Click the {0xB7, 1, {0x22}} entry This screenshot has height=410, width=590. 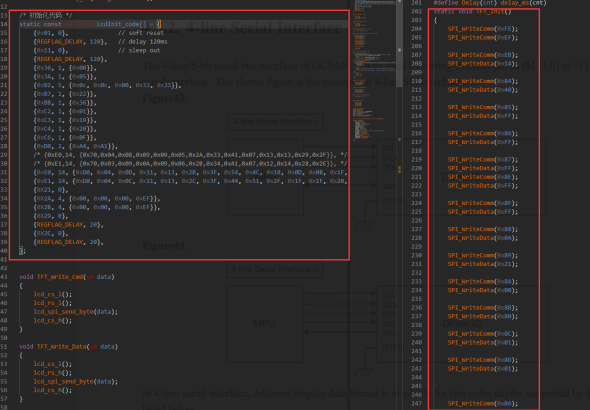(65, 94)
